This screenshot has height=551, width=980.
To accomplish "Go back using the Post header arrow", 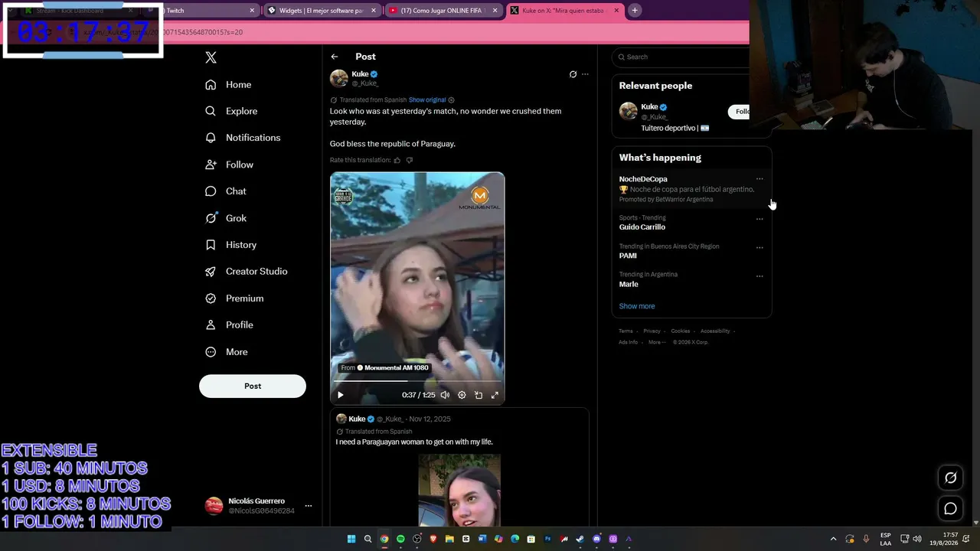I will click(335, 57).
